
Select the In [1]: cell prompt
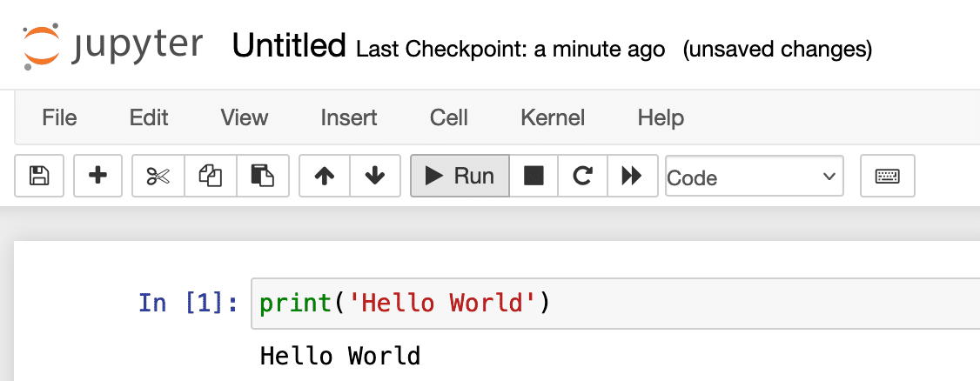[x=189, y=303]
